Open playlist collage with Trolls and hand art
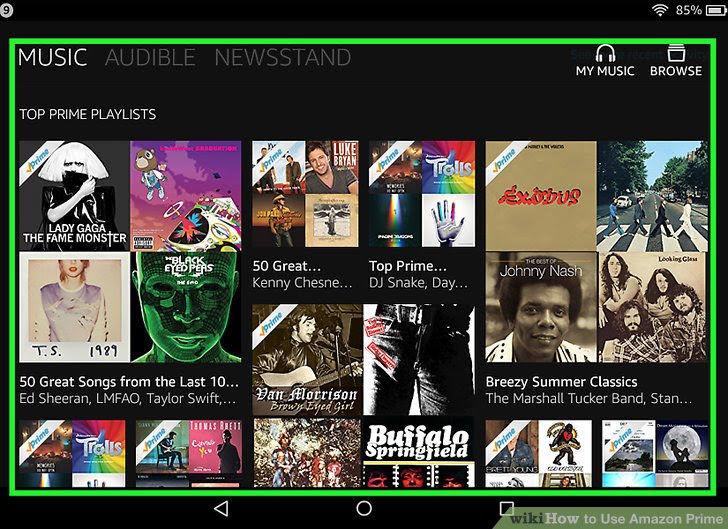The height and width of the screenshot is (529, 728). click(x=422, y=194)
